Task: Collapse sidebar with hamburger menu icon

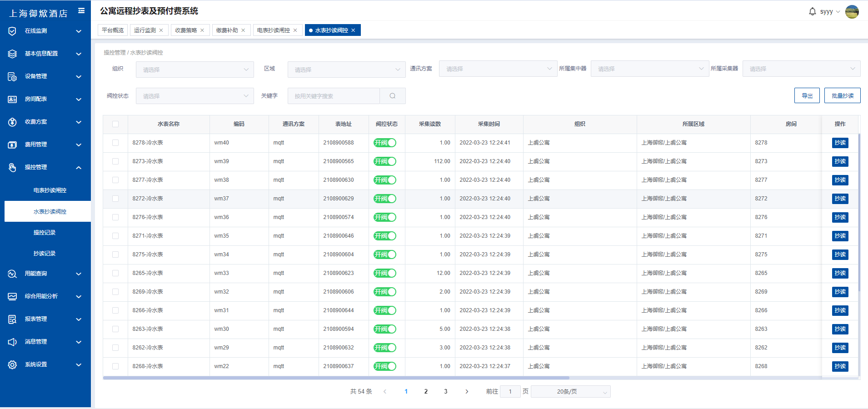Action: point(81,10)
